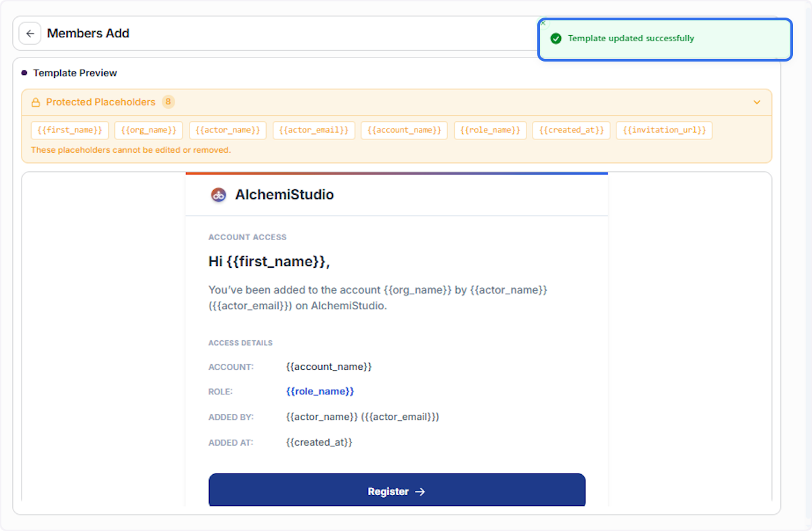Click the Members Add page title
Screen dimensions: 812x531
tap(88, 33)
